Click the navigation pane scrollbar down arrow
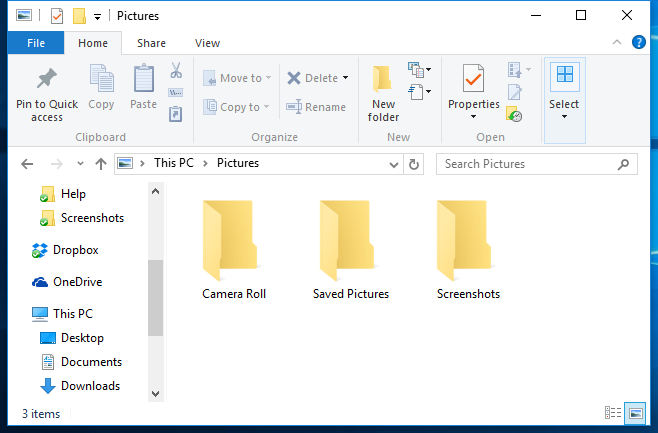658x433 pixels. (155, 394)
